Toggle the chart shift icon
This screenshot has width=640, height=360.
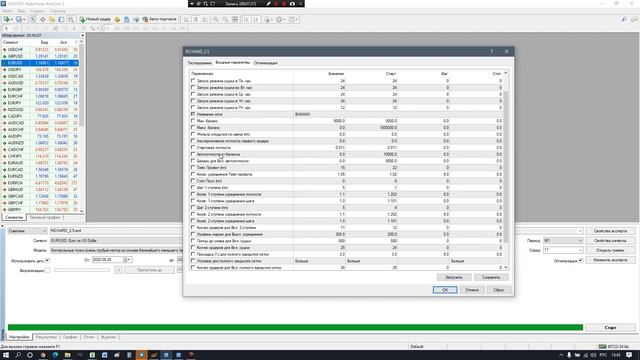256,19
